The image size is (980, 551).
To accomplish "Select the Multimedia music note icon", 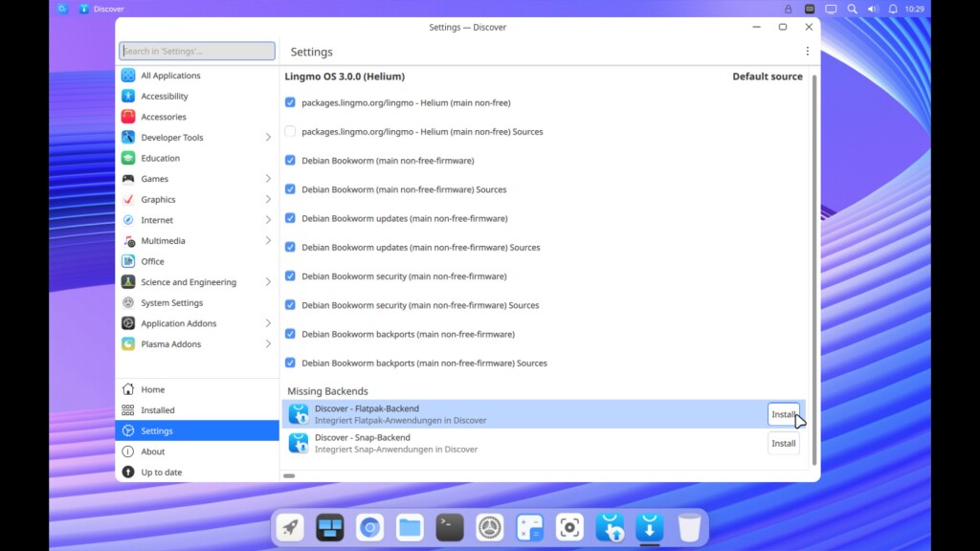I will (128, 240).
